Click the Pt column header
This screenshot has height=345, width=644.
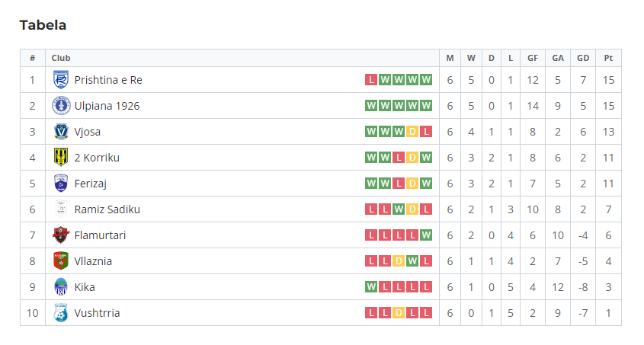[x=608, y=58]
